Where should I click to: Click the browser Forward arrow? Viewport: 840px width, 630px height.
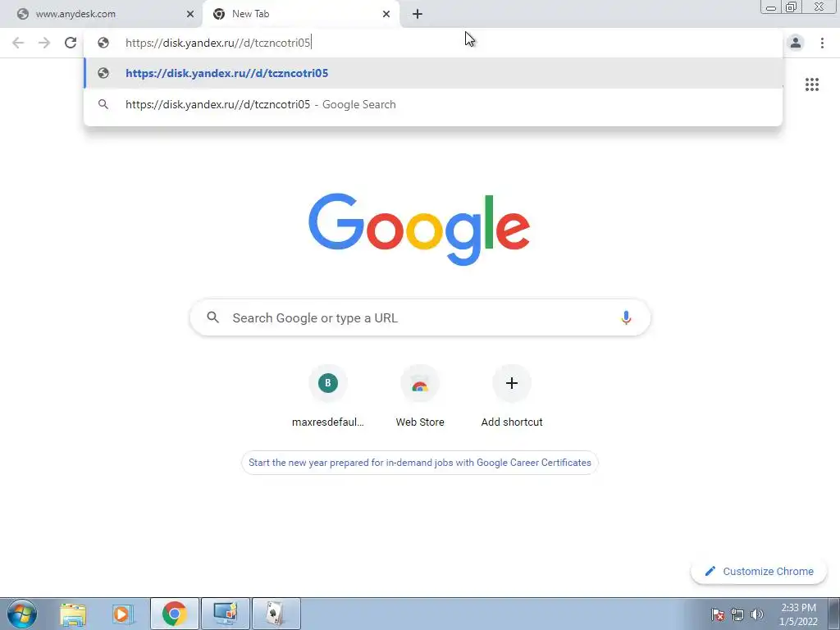click(44, 43)
